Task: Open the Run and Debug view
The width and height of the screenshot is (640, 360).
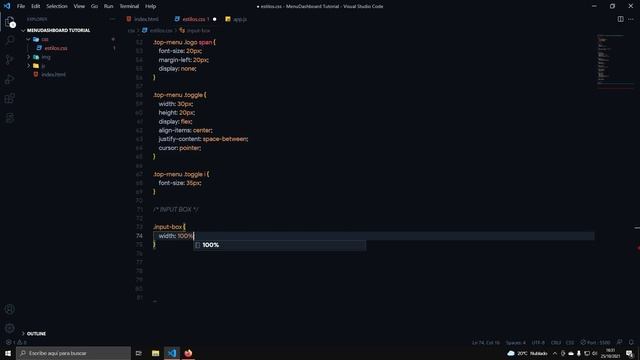Action: pyautogui.click(x=10, y=79)
